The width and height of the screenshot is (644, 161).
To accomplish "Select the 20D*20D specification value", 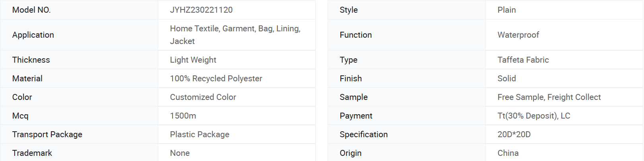I will tap(514, 134).
